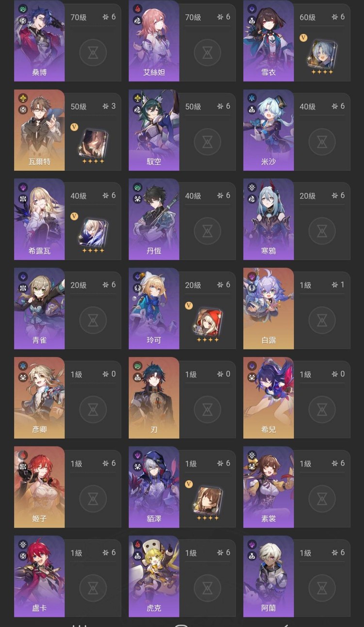
Task: Tap the eidolon count beside 阿蘭
Action: point(338,553)
